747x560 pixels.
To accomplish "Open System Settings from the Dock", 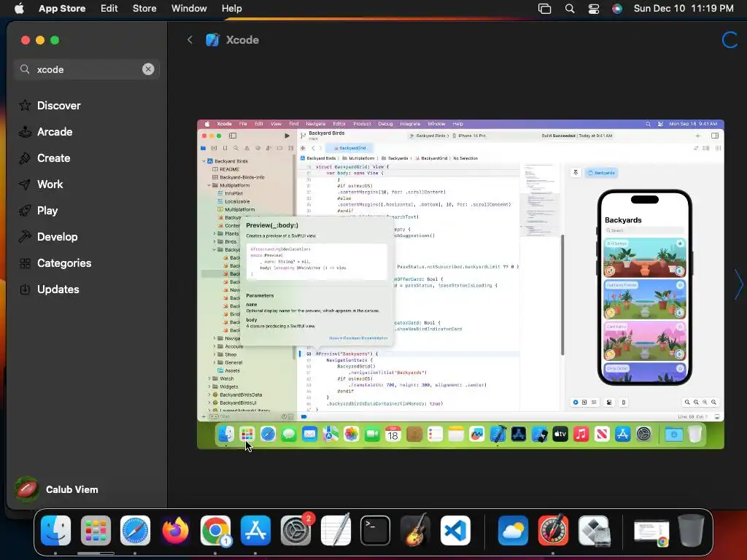I will tap(296, 530).
